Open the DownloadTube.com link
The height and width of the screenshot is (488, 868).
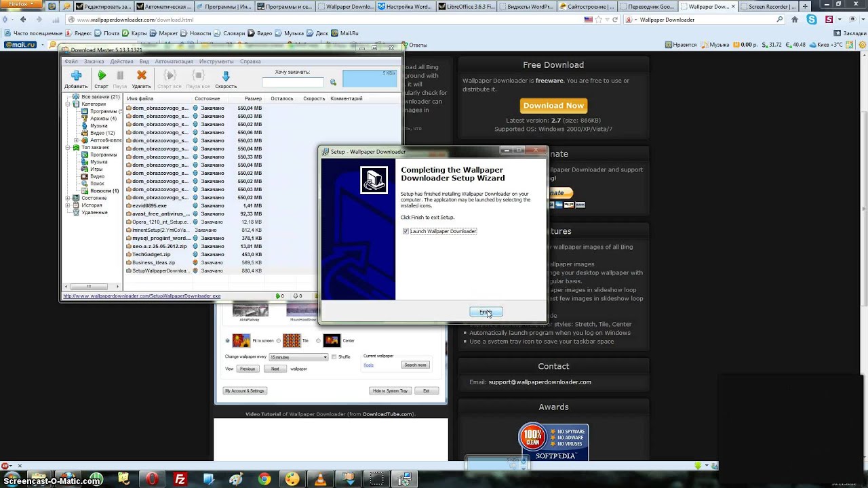[387, 414]
